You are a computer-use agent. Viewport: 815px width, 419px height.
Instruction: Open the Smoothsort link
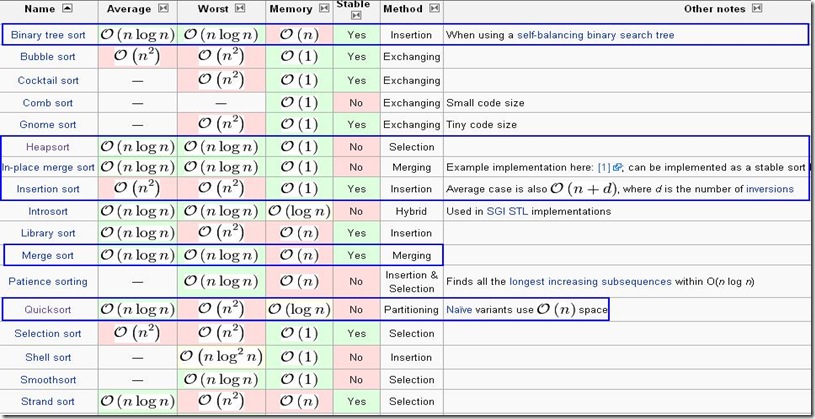48,379
